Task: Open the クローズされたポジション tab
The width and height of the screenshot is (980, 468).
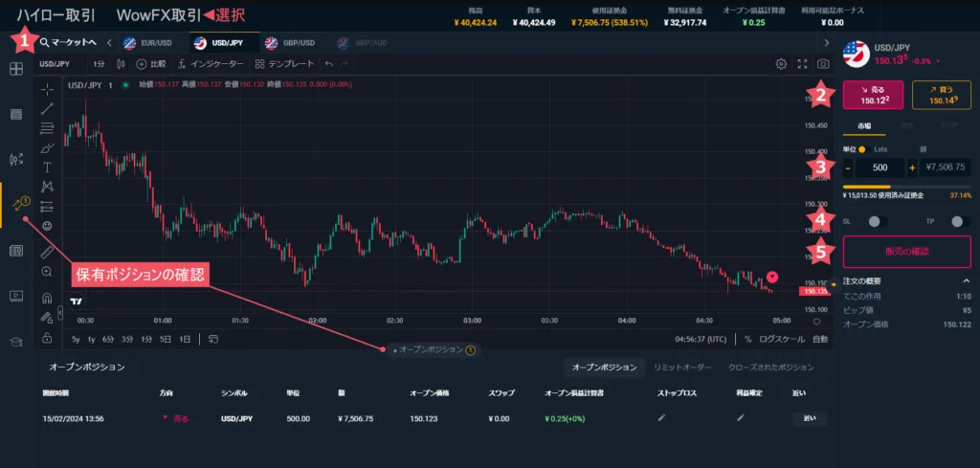Action: pyautogui.click(x=770, y=368)
